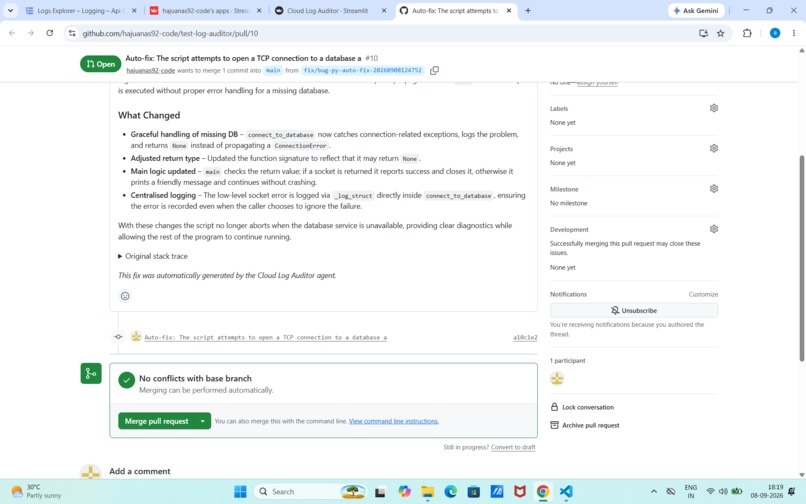
Task: Open volume control in system tray
Action: point(723,491)
